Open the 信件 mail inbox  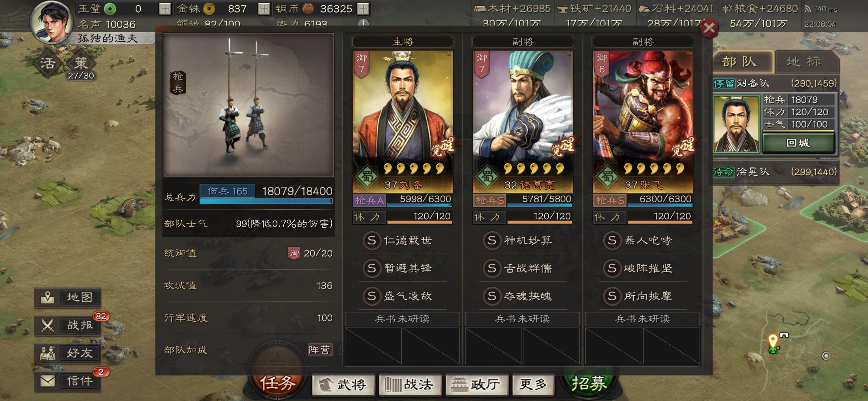point(68,381)
